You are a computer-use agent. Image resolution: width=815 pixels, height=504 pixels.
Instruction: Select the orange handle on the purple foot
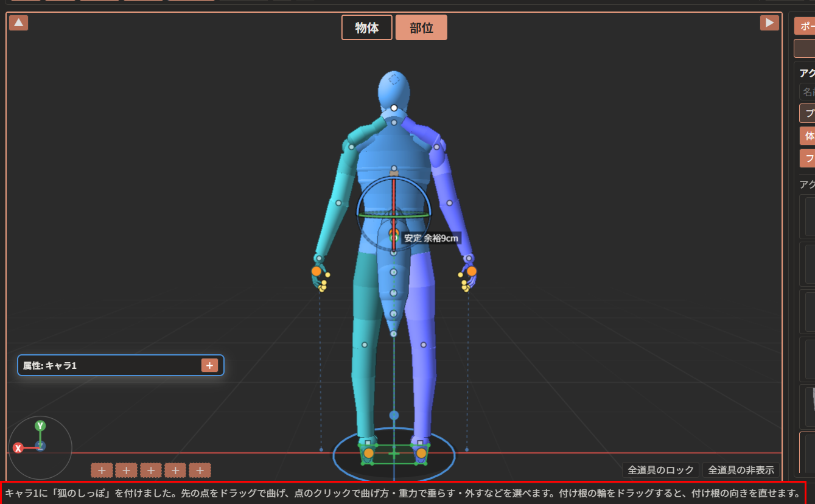(421, 453)
